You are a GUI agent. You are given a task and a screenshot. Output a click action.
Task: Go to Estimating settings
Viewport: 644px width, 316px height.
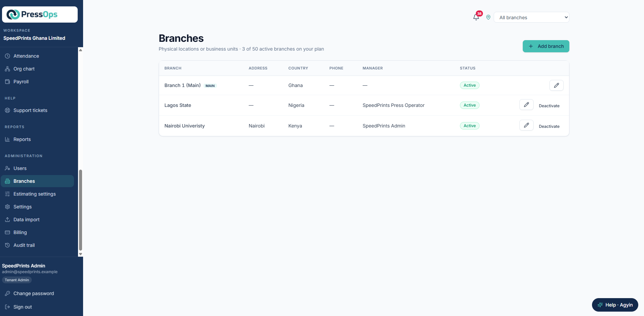click(x=37, y=194)
